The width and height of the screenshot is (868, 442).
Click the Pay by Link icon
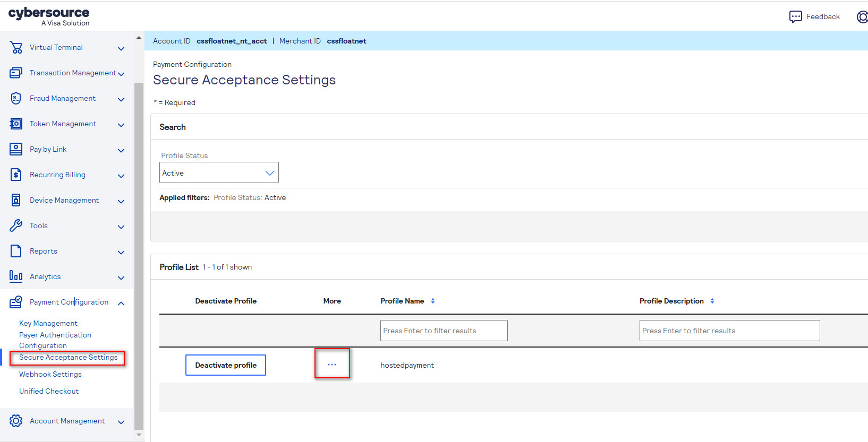click(16, 149)
